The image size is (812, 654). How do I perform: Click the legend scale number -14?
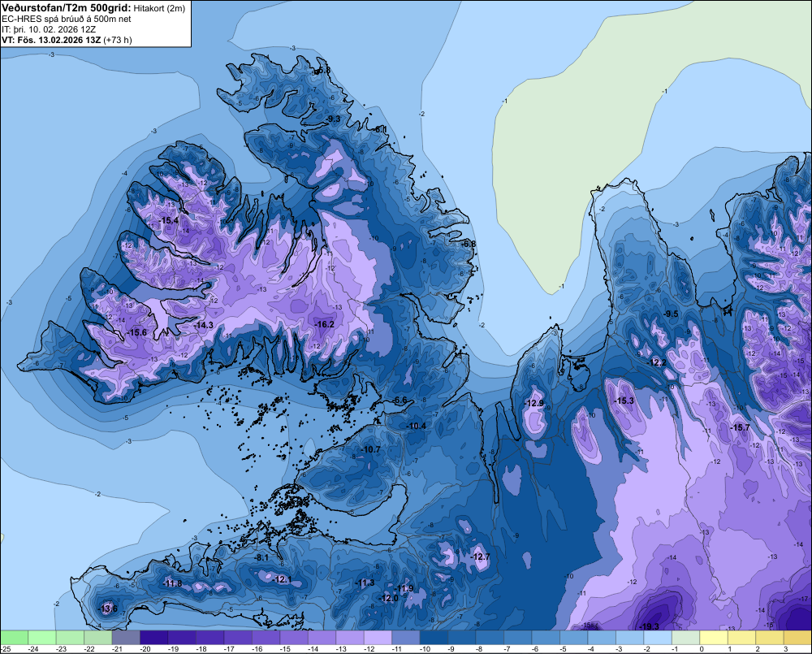pyautogui.click(x=314, y=649)
